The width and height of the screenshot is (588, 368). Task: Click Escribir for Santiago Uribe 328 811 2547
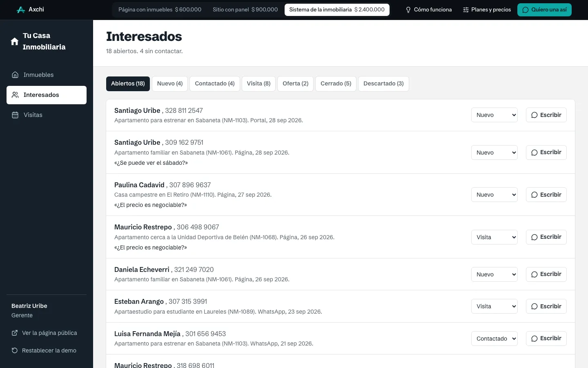[x=546, y=115]
